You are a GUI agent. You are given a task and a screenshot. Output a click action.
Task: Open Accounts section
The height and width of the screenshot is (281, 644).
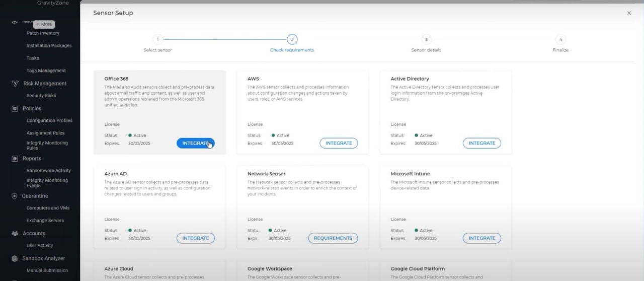[34, 234]
